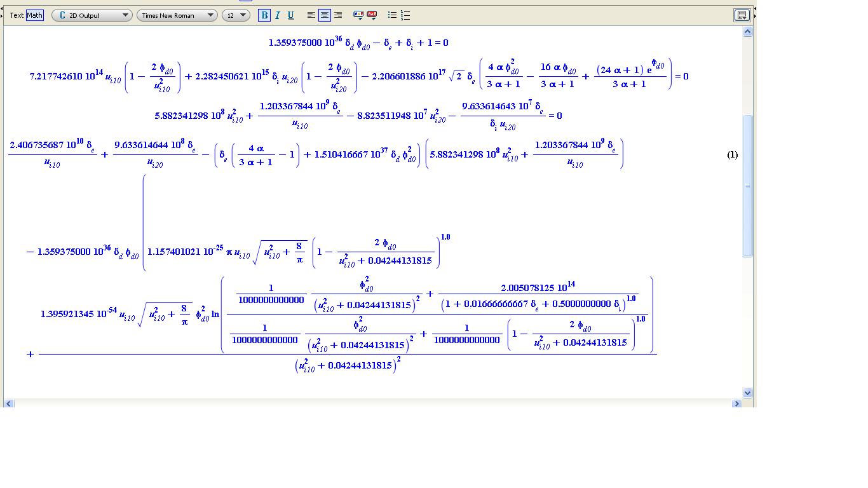This screenshot has height=488, width=868.
Task: Click the vertical scrollbar down arrow
Action: (747, 393)
